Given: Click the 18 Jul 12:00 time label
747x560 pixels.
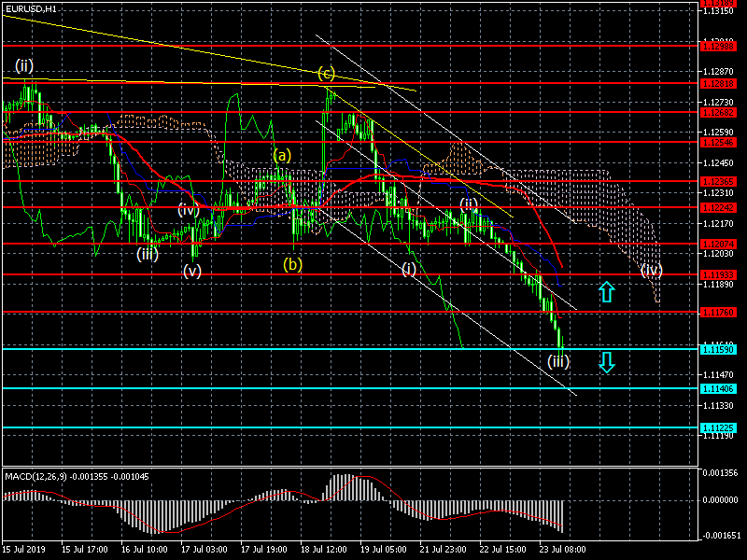Looking at the screenshot, I should tap(324, 549).
